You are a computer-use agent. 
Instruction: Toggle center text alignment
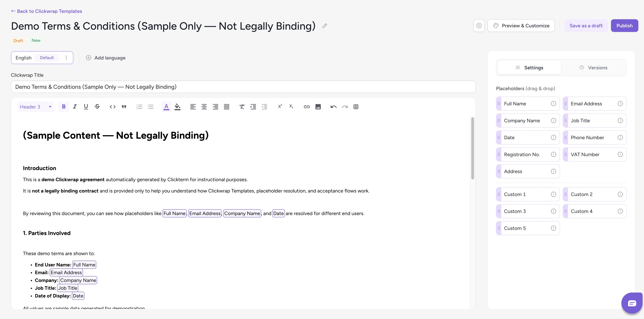tap(204, 107)
